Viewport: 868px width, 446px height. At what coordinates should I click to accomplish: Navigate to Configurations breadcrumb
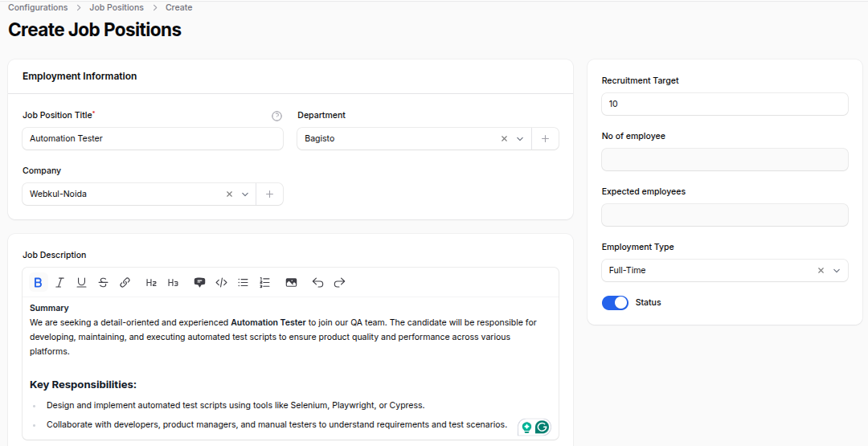[x=38, y=7]
